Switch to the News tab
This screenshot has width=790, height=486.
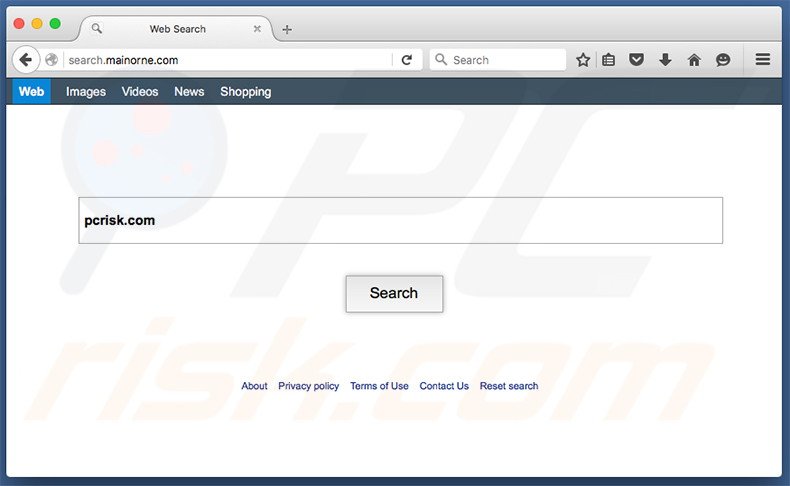click(x=189, y=91)
